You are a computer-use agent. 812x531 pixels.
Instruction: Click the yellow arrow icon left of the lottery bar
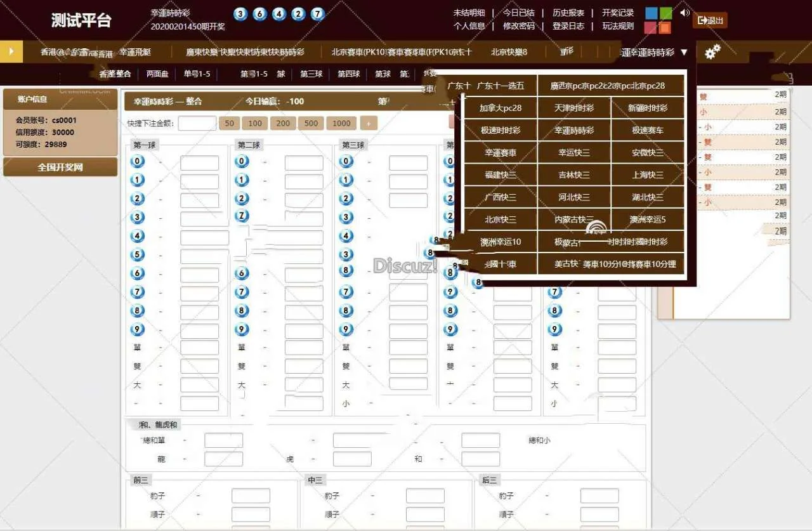(11, 51)
